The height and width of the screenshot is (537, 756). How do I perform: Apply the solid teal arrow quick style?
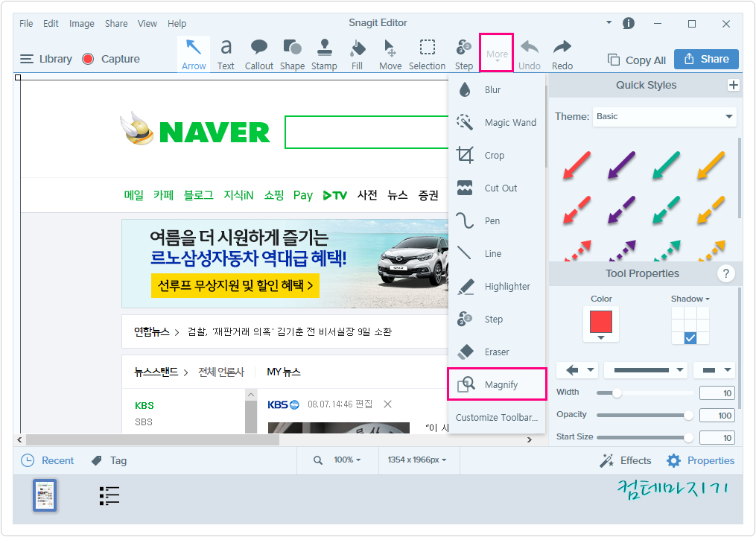point(667,165)
